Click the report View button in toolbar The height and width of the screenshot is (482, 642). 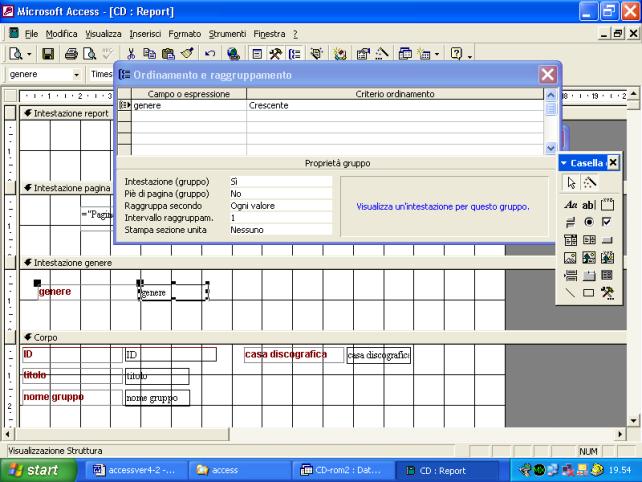click(16, 54)
